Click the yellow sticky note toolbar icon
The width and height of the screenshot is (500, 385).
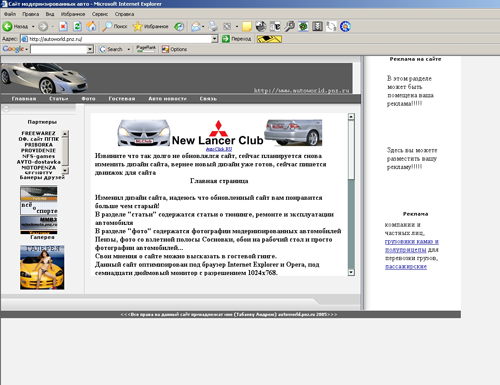pos(247,26)
